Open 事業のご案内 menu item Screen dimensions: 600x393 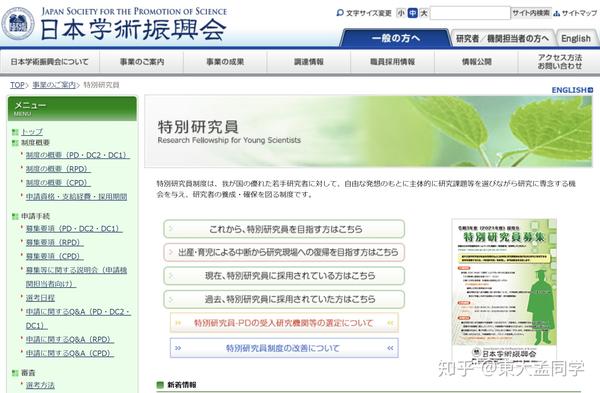(142, 62)
